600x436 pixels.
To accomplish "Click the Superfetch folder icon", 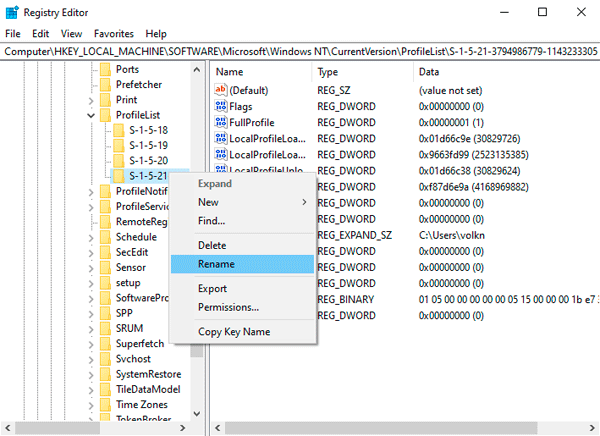I will [x=105, y=344].
